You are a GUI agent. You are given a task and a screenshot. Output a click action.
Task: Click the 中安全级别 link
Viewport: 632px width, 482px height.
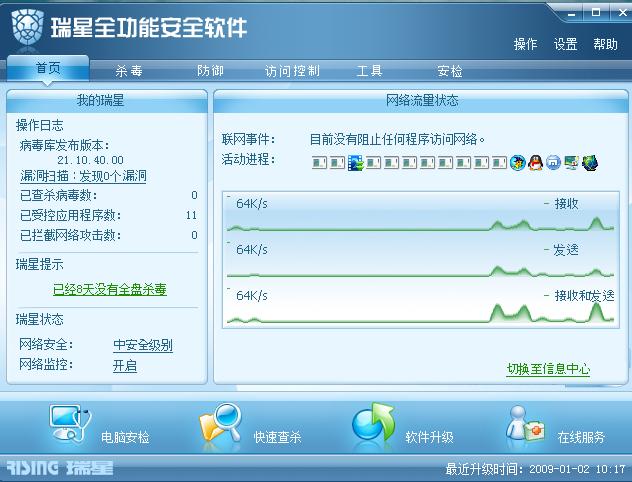pyautogui.click(x=143, y=345)
